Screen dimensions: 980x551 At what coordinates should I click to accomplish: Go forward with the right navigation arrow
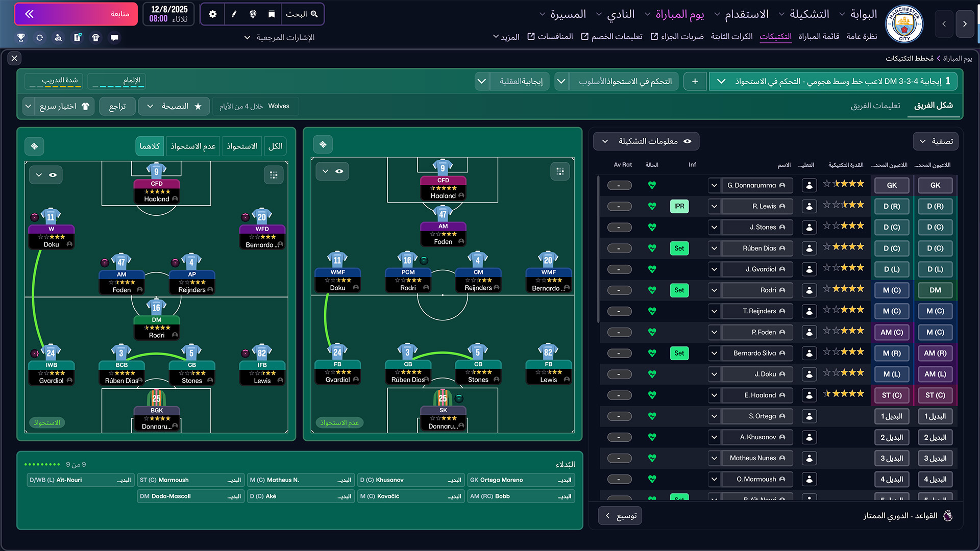coord(965,24)
